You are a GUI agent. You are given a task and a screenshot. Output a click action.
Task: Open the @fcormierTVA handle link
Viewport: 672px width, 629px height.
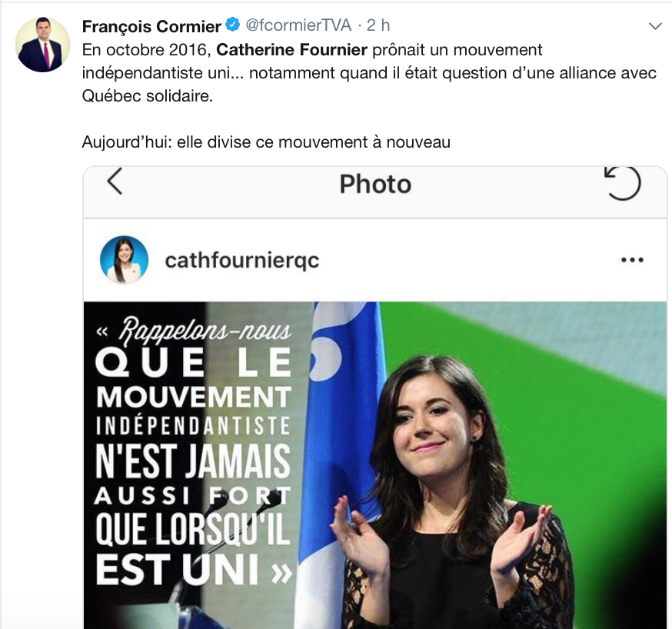click(298, 25)
